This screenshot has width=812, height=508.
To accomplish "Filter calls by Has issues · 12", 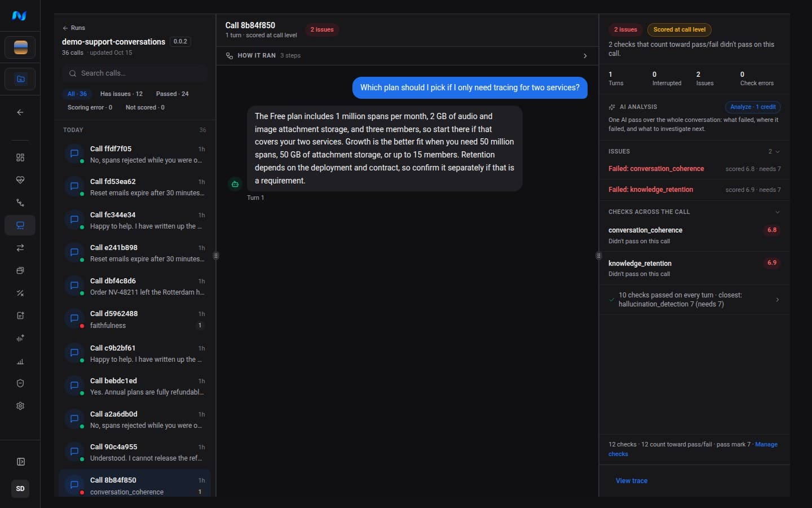I will 121,94.
